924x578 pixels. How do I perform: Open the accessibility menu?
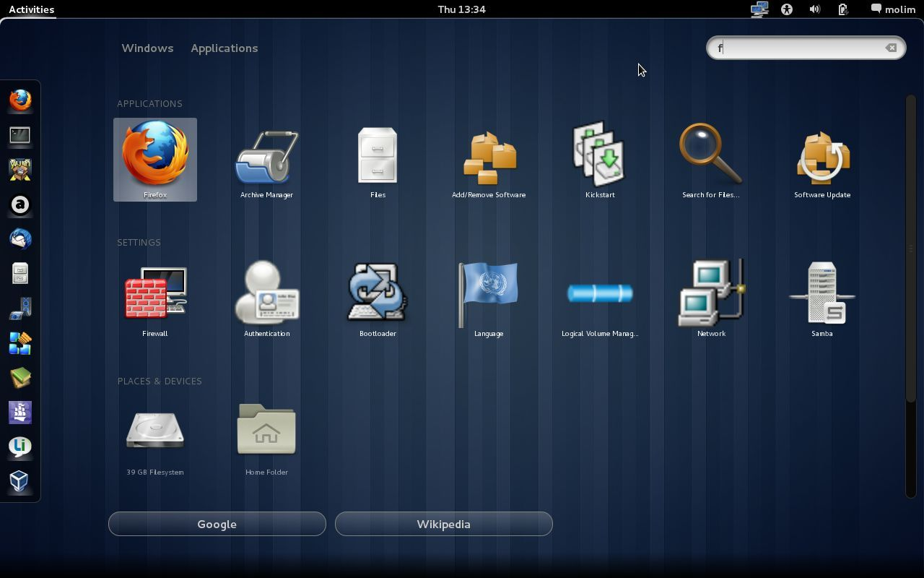tap(787, 9)
